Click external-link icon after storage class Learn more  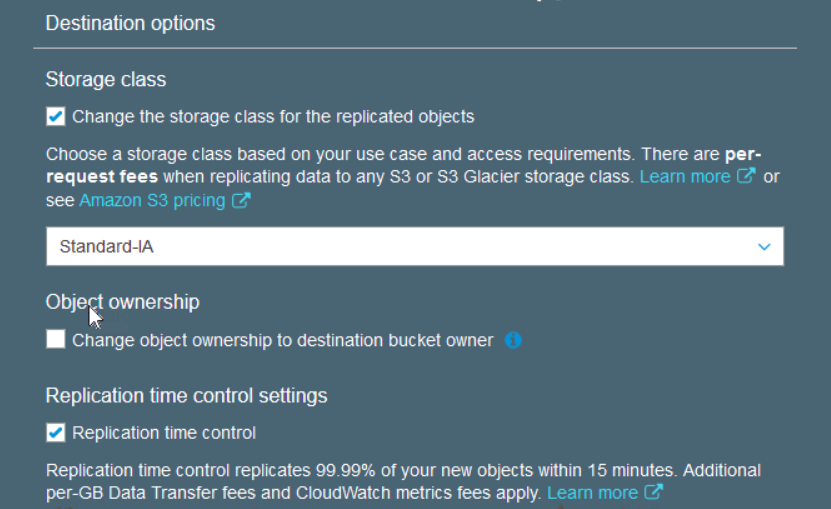746,175
